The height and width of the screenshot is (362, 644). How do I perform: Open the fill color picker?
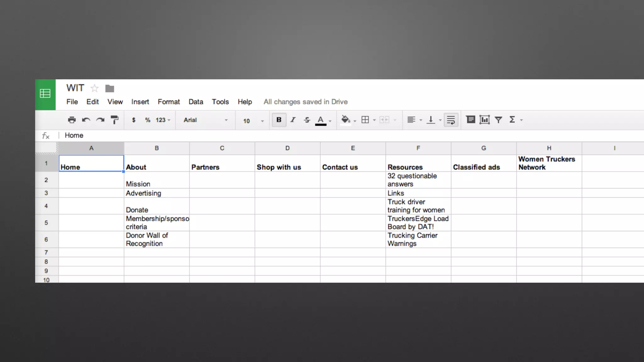tap(346, 120)
